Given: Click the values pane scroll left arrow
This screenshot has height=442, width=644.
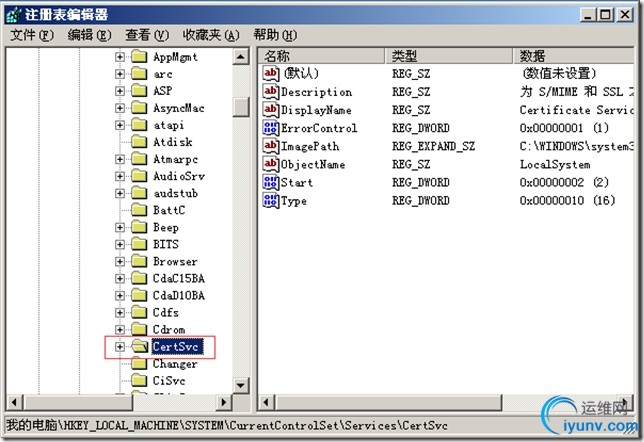Looking at the screenshot, I should click(x=266, y=402).
